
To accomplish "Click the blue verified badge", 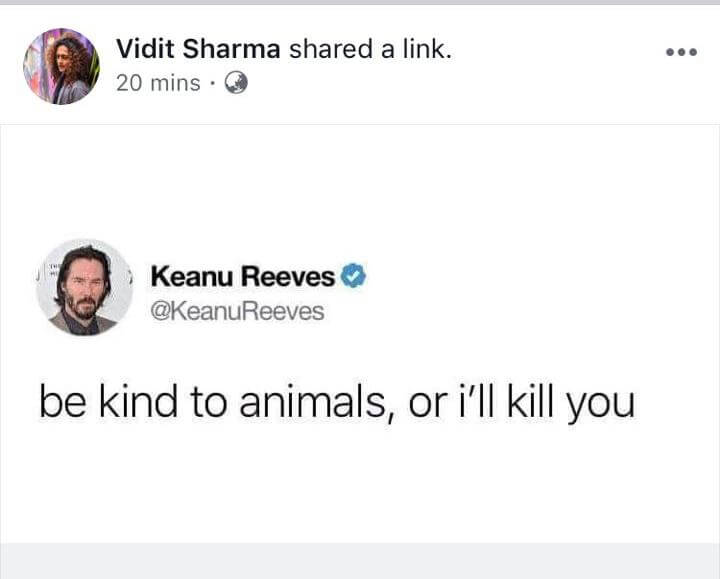I will pos(353,276).
